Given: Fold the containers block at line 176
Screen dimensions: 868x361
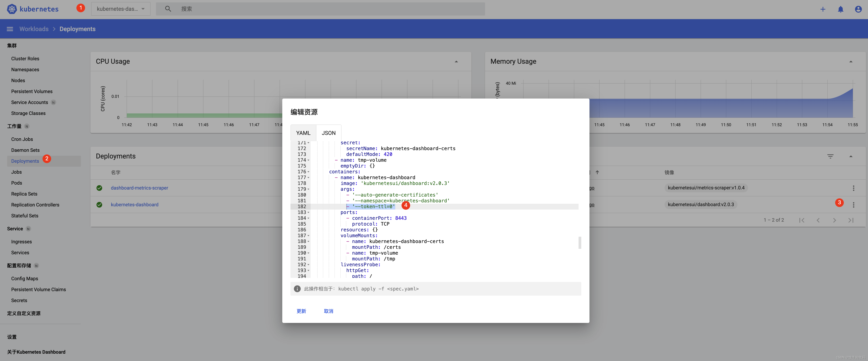Looking at the screenshot, I should 308,172.
